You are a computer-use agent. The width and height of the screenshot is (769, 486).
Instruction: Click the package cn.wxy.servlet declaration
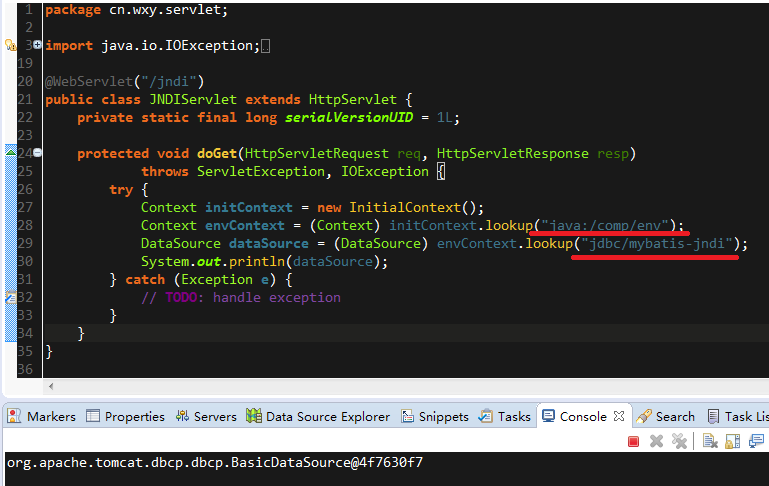pyautogui.click(x=136, y=10)
